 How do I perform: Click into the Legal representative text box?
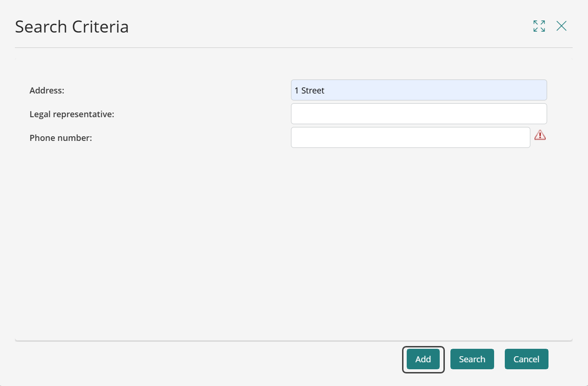(418, 113)
